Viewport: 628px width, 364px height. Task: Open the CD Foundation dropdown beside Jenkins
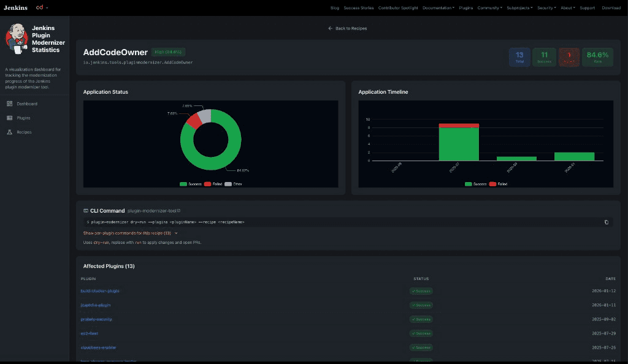(x=42, y=7)
